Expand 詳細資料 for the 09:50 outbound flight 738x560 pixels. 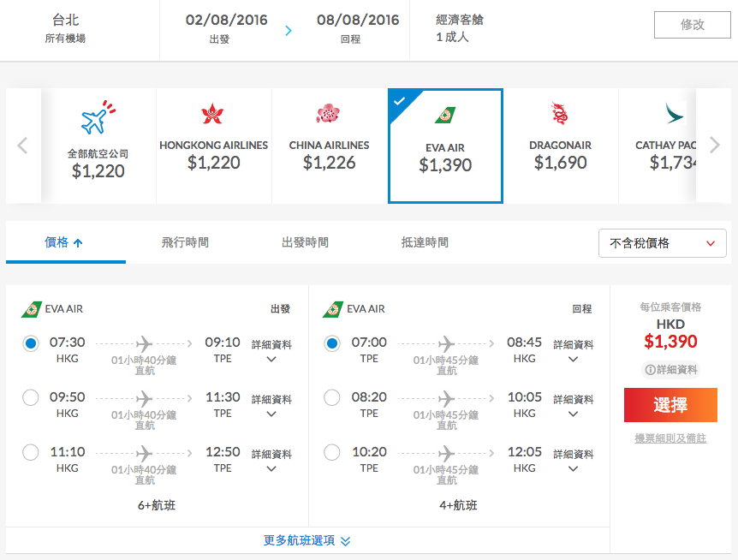click(x=271, y=406)
